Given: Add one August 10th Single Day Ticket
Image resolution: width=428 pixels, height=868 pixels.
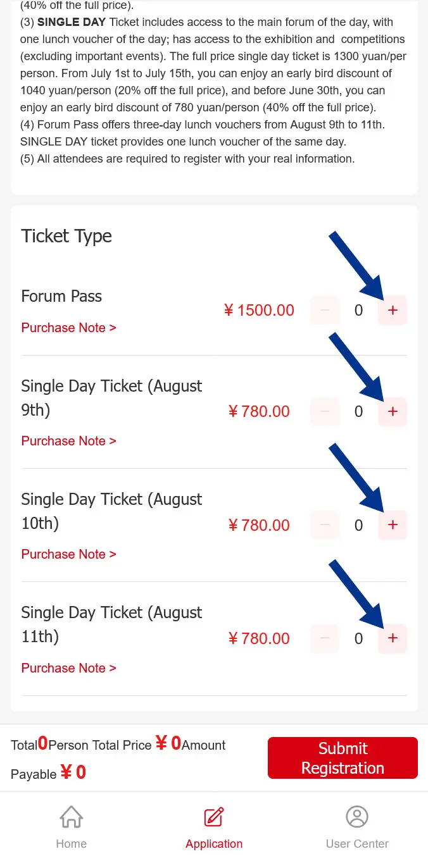Looking at the screenshot, I should tap(393, 525).
